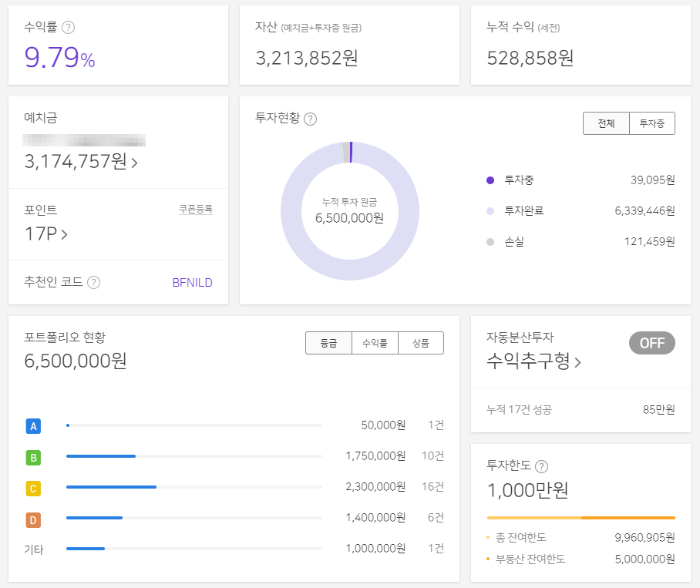This screenshot has height=588, width=700.
Task: Turn on the 자동분산투자 OFF switch
Action: tap(651, 344)
